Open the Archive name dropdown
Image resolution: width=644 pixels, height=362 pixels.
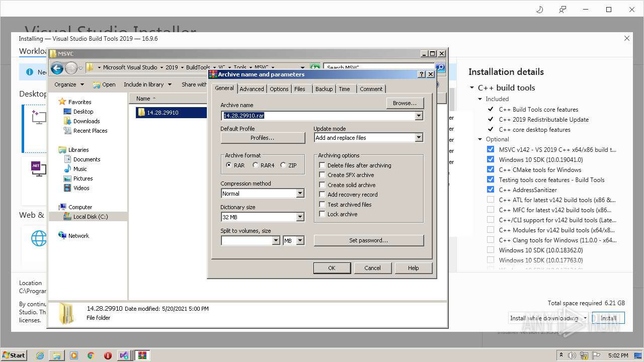pos(419,116)
